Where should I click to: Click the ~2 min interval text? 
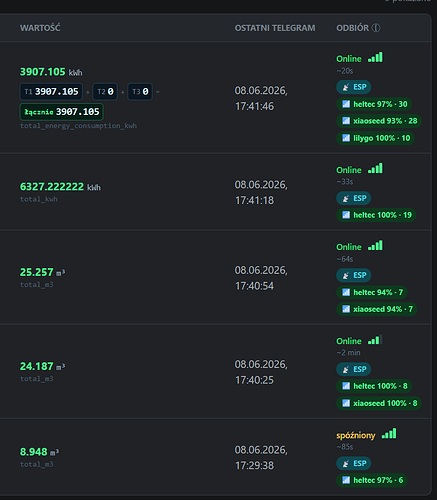coord(348,353)
